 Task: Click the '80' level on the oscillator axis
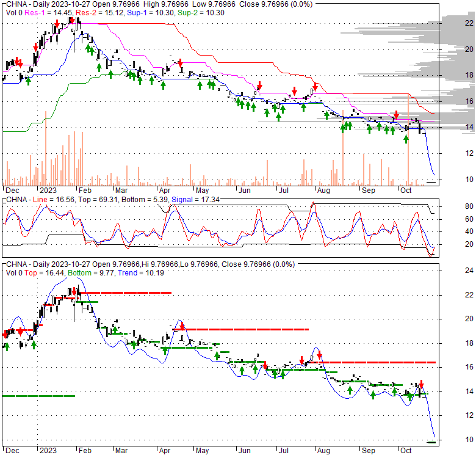[469, 206]
